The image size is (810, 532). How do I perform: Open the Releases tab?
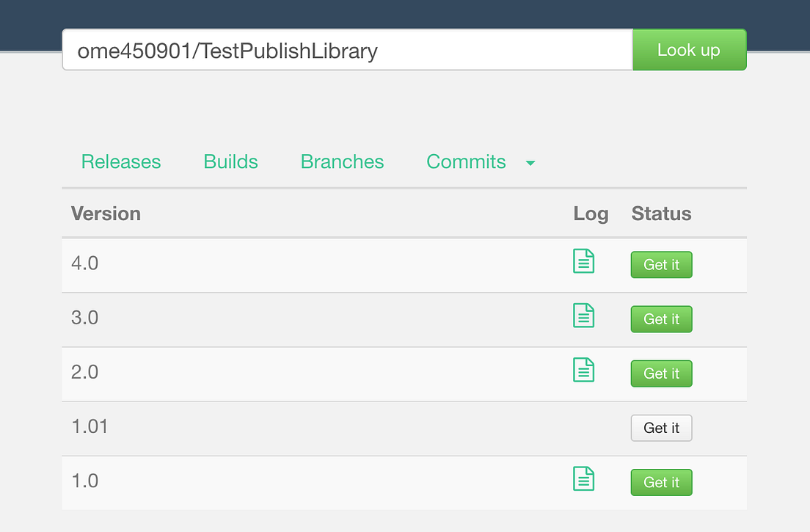(x=121, y=161)
